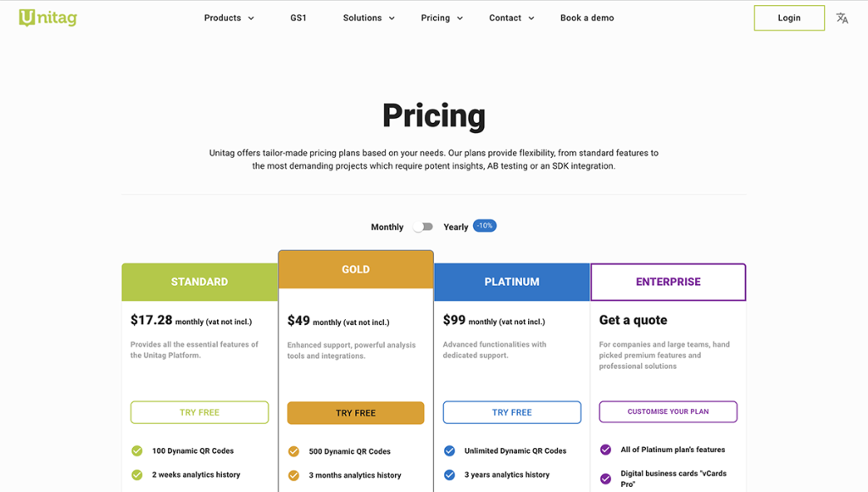The height and width of the screenshot is (492, 868).
Task: Click gold checkmark beside 3 months analytics history
Action: (295, 476)
